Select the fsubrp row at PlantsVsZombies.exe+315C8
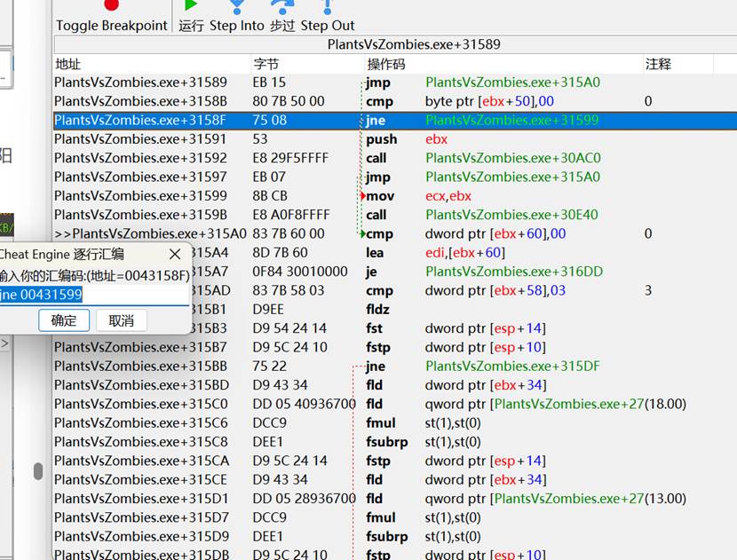 pos(395,442)
